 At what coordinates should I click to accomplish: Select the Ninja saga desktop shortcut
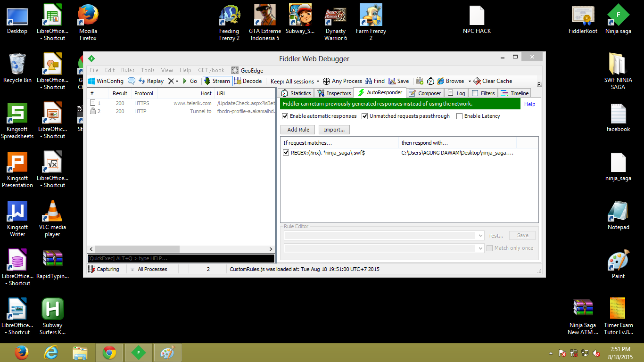click(x=618, y=20)
